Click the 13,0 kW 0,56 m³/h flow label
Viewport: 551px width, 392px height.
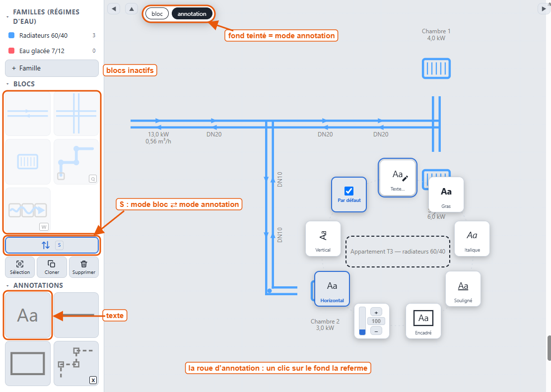click(x=158, y=137)
